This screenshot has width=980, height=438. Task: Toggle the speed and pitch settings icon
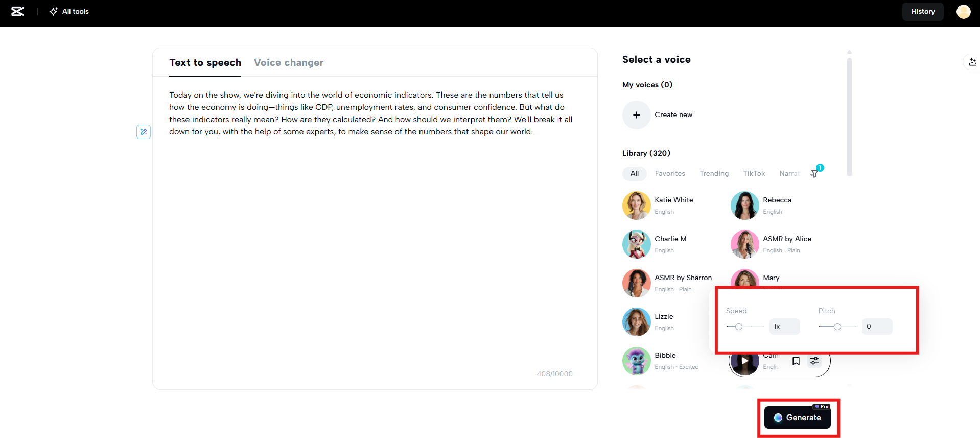click(x=814, y=361)
